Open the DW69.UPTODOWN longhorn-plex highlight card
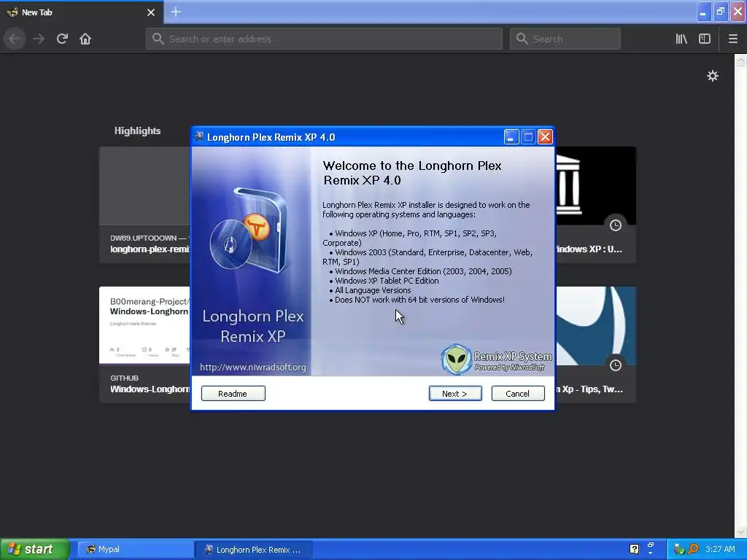Screen dimensions: 747x560 tap(145, 205)
